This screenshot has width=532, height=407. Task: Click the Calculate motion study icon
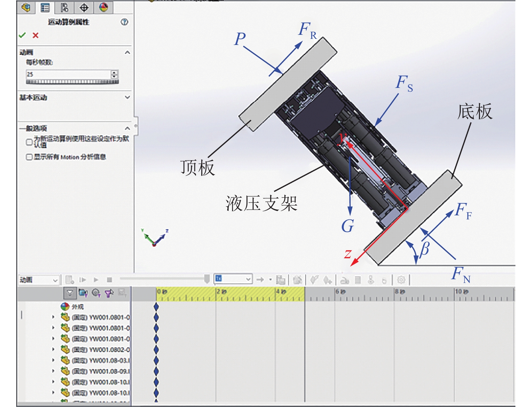(x=70, y=280)
